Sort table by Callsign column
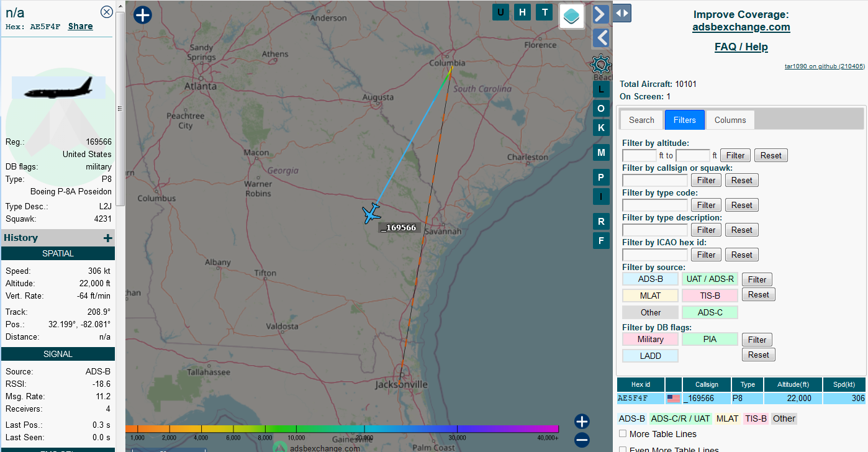 tap(707, 384)
